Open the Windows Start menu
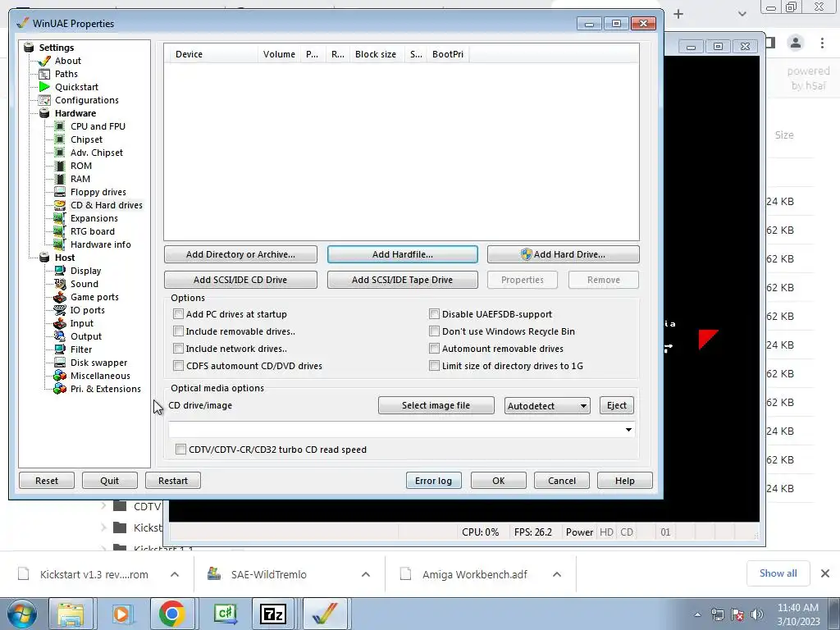This screenshot has width=840, height=630. click(21, 614)
